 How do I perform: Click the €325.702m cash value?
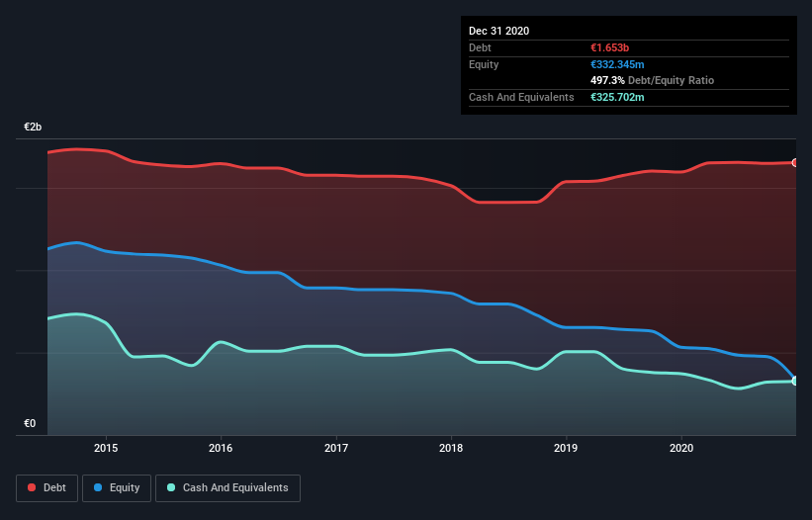[617, 97]
